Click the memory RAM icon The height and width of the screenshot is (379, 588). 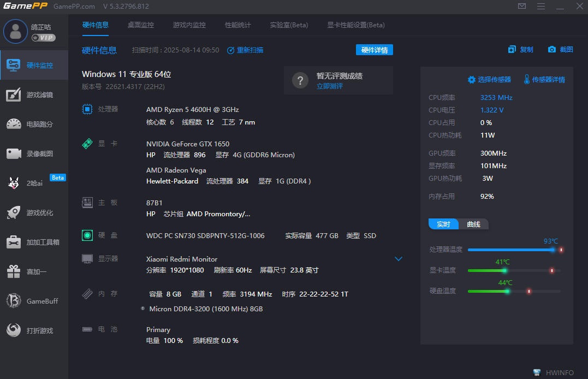pos(87,293)
